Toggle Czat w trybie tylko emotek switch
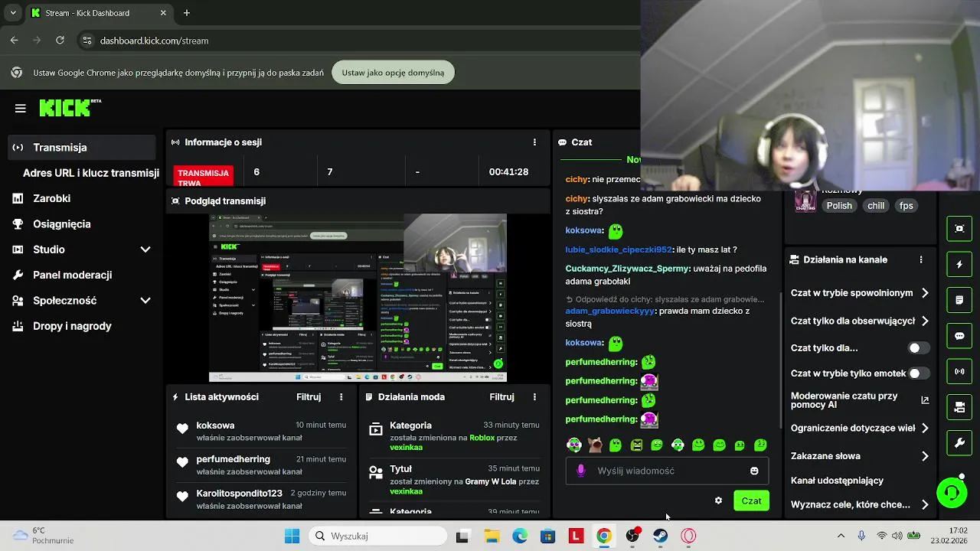This screenshot has width=980, height=551. (919, 373)
